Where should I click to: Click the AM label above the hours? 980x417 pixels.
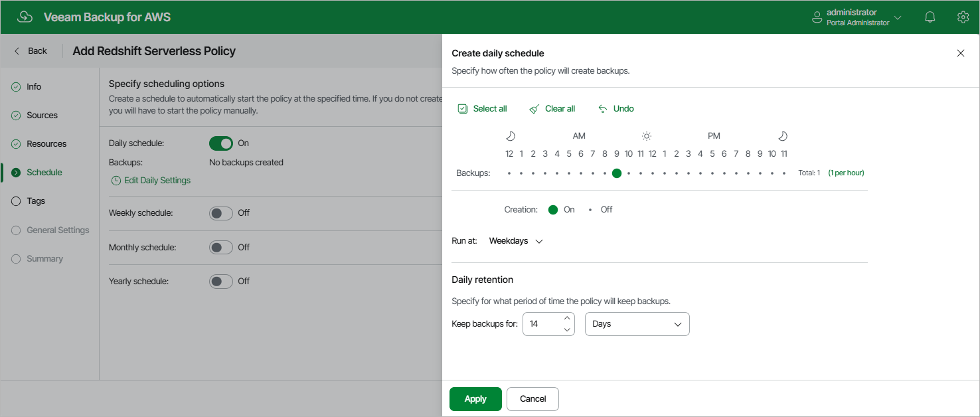point(579,136)
